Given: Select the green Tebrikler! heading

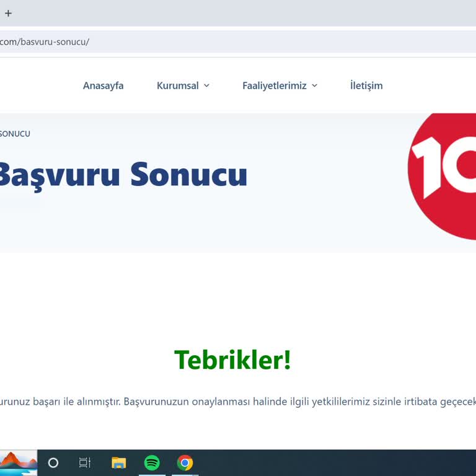Looking at the screenshot, I should coord(232,360).
